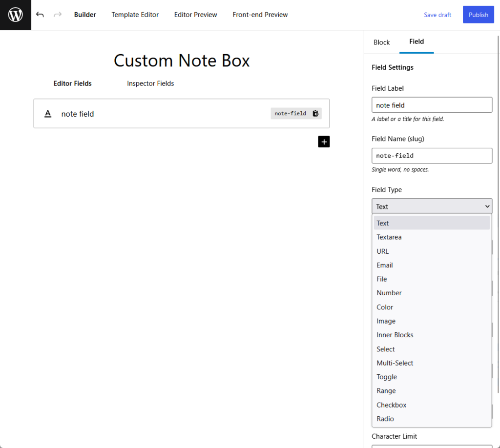Open Front-end Preview
The height and width of the screenshot is (448, 500).
(260, 15)
